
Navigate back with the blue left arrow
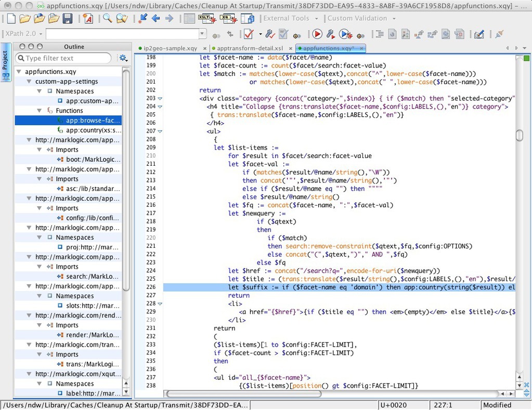click(x=155, y=18)
